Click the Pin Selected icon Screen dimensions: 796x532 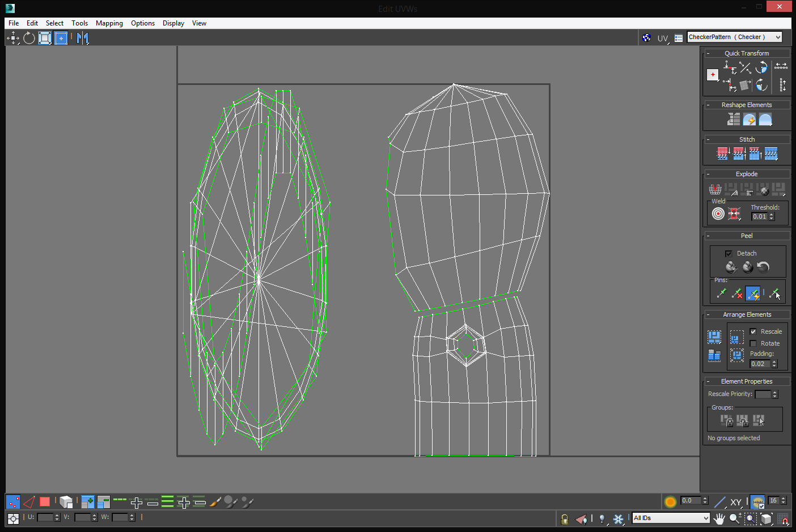(721, 293)
